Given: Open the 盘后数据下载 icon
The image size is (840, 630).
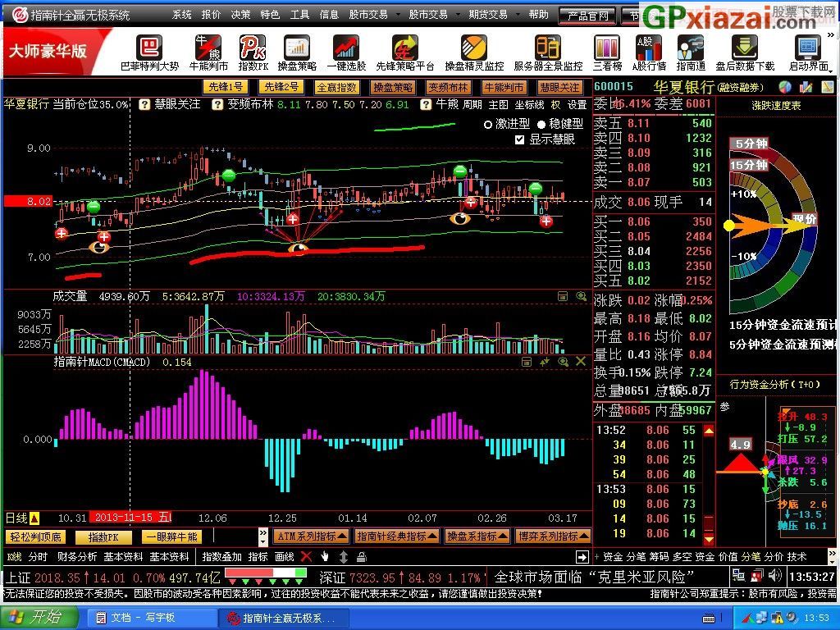Looking at the screenshot, I should pos(745,53).
